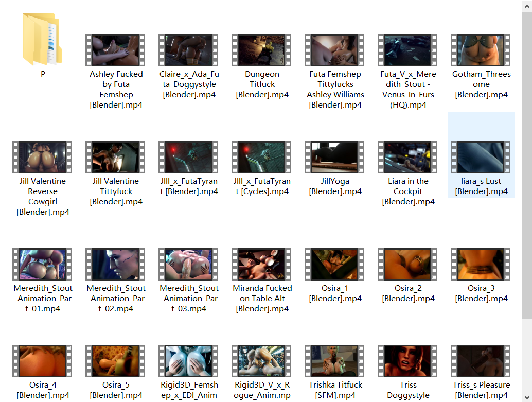Select the JillYoga [Blender].mp4 thumbnail
Viewport: 532px width, 402px height.
click(334, 157)
